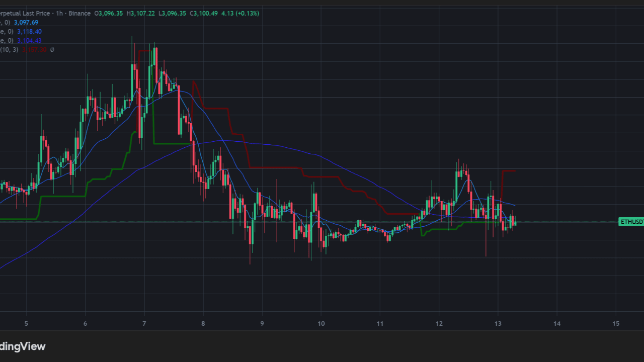Select the close value C3,100.49

[x=205, y=14]
